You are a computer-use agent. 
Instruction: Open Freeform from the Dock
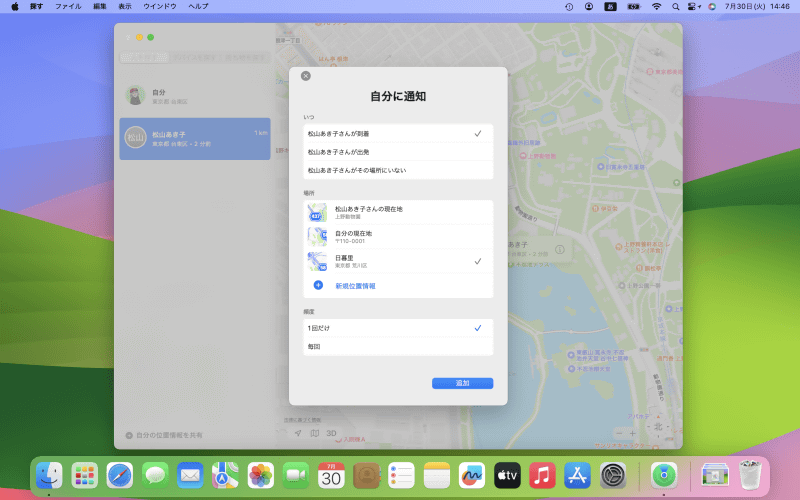pyautogui.click(x=472, y=476)
